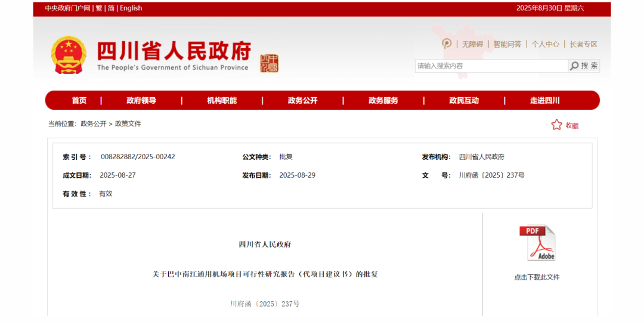This screenshot has height=322, width=644.
Task: Click the star favorite icon
Action: pos(556,125)
